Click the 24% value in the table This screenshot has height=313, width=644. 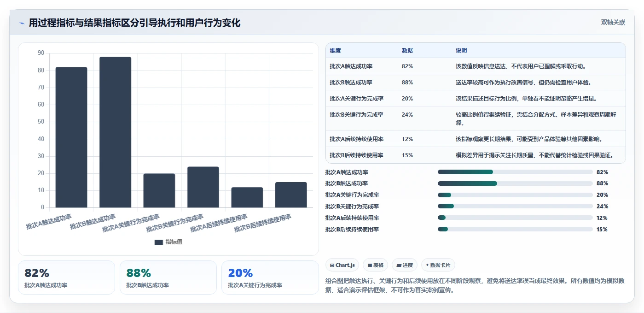pyautogui.click(x=407, y=115)
